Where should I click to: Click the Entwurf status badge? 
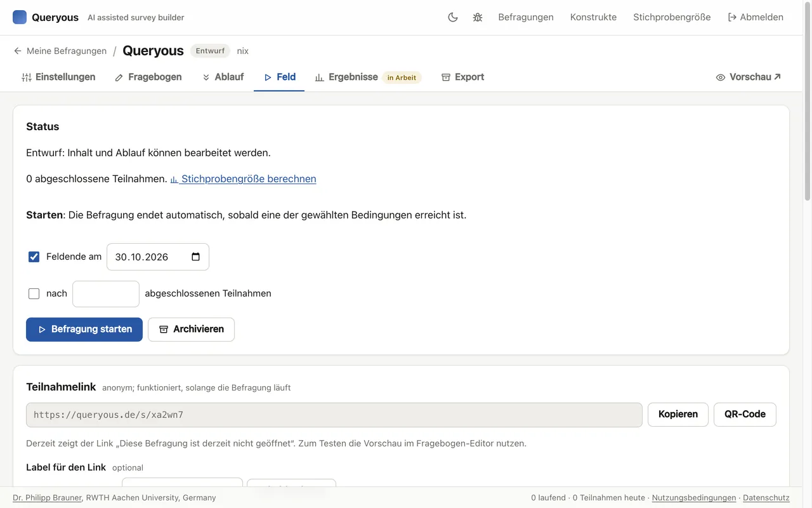210,51
